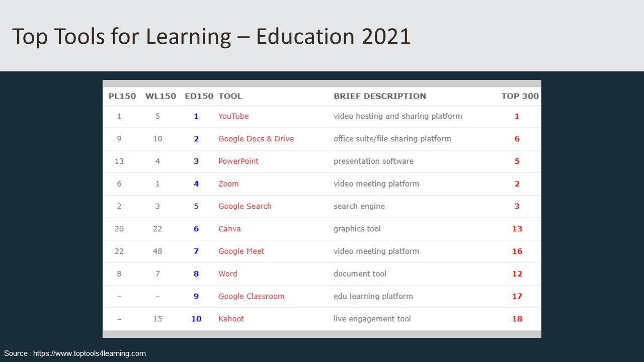Click PowerPoint's TOP 300 rank 5
Viewport: 644px width, 362px height.
point(517,161)
